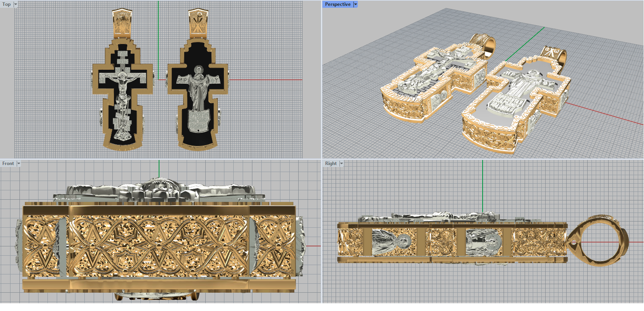Select the gold ornamental side panel in Front viewport
Image resolution: width=644 pixels, height=311 pixels.
159,246
